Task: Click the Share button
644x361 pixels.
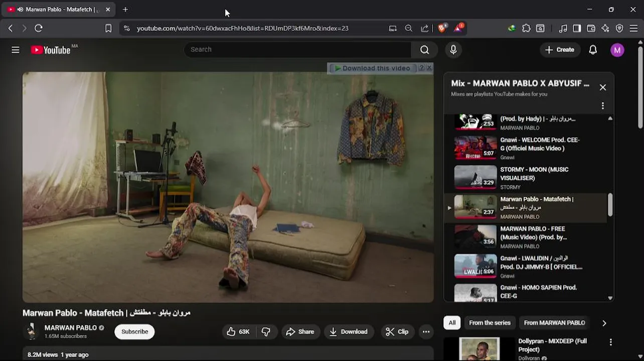Action: click(300, 331)
